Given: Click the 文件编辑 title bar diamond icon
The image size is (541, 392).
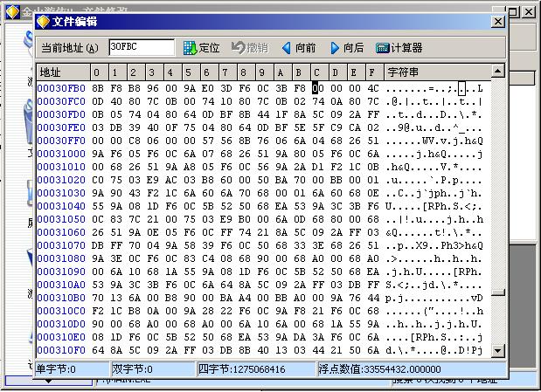Looking at the screenshot, I should 43,22.
